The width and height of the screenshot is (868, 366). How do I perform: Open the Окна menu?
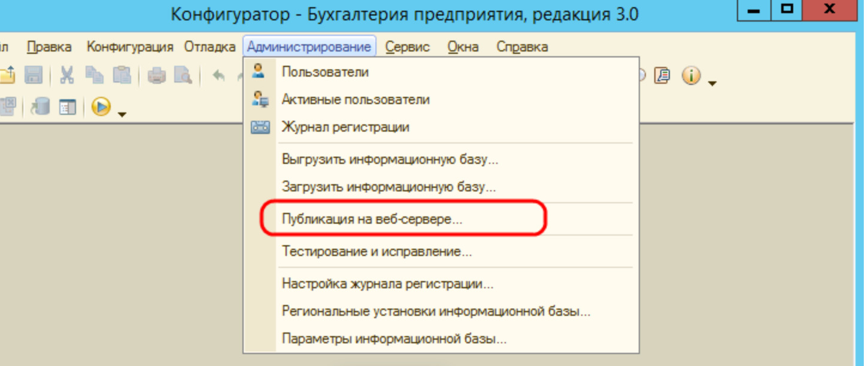tap(463, 47)
